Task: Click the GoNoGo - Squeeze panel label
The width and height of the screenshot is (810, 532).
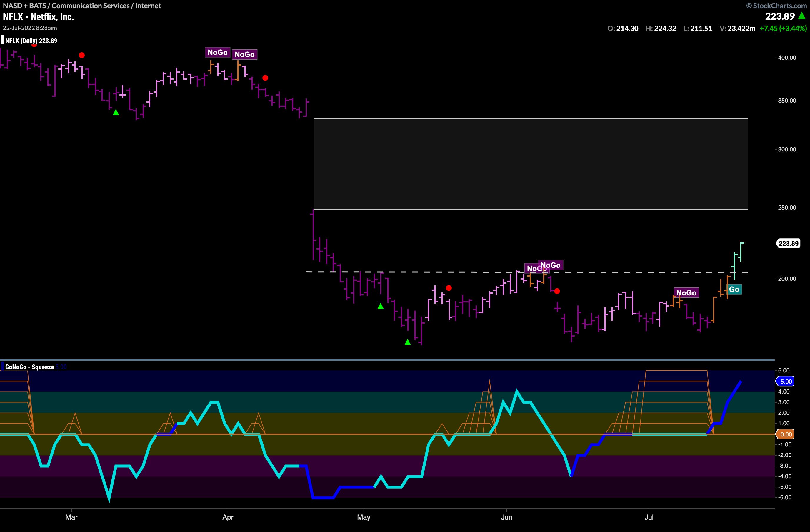Action: click(29, 367)
